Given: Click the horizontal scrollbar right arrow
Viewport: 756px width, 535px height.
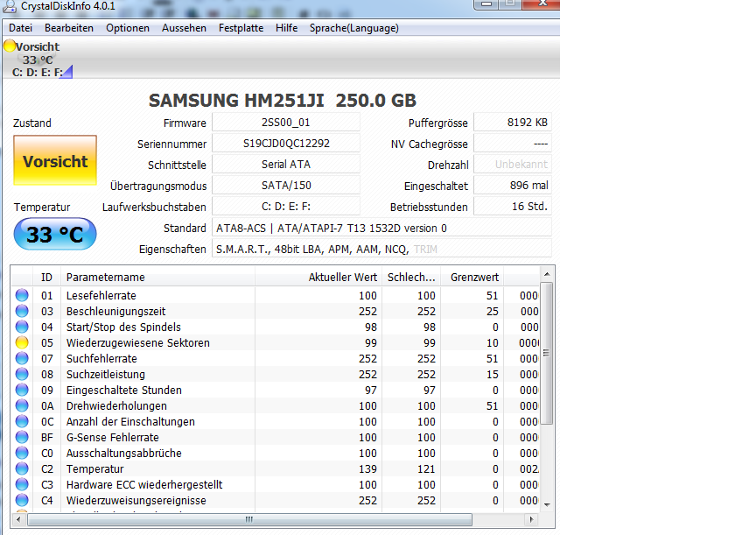Looking at the screenshot, I should tap(531, 519).
